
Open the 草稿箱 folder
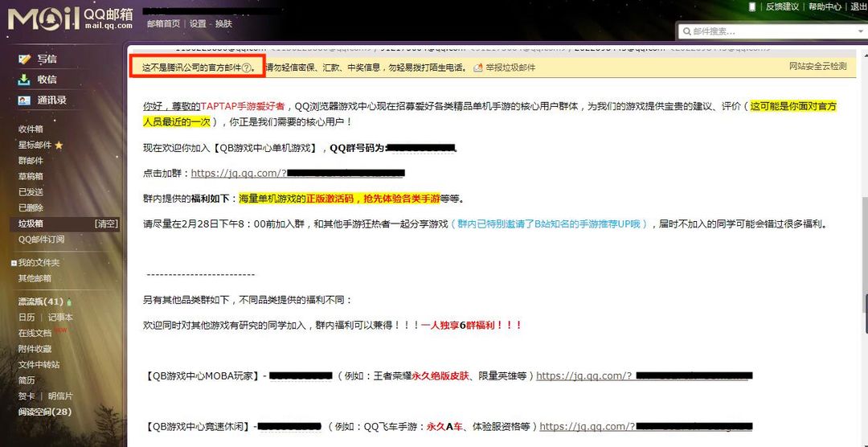tap(31, 177)
